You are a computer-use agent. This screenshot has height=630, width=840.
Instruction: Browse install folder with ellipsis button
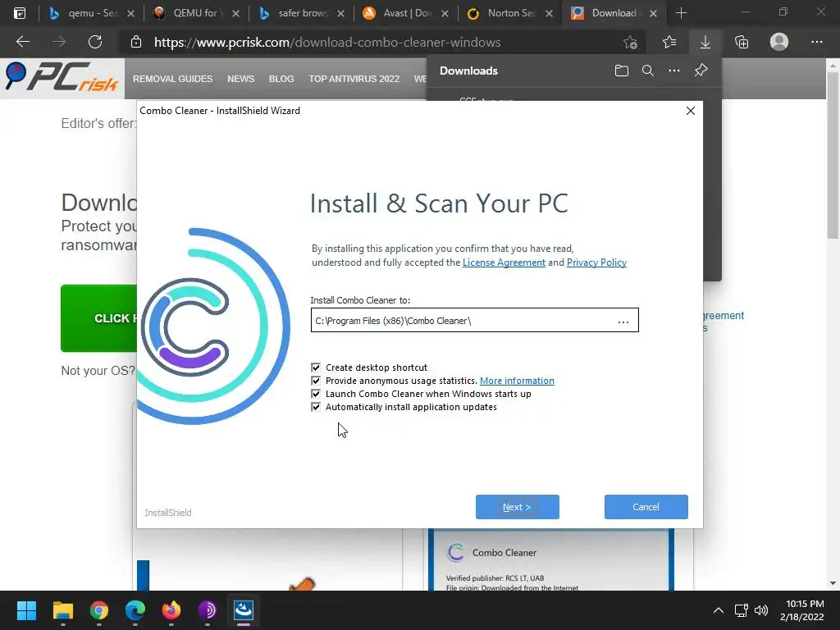[623, 322]
